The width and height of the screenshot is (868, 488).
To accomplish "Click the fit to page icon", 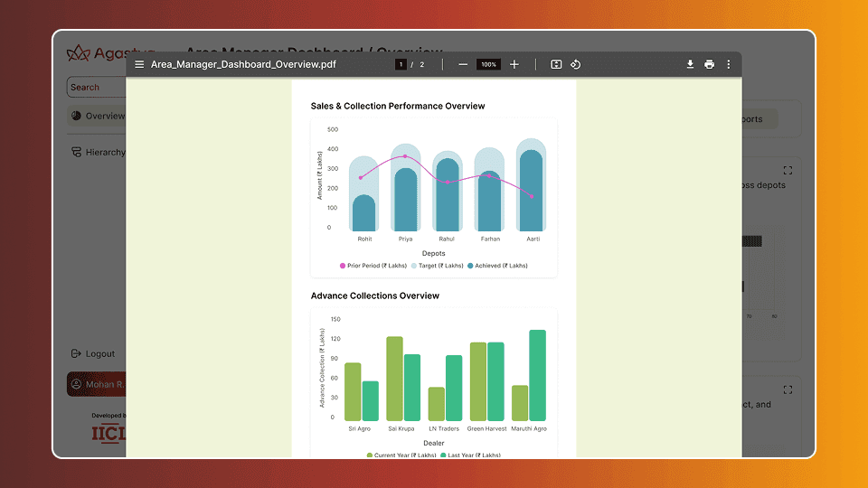I will pos(556,64).
